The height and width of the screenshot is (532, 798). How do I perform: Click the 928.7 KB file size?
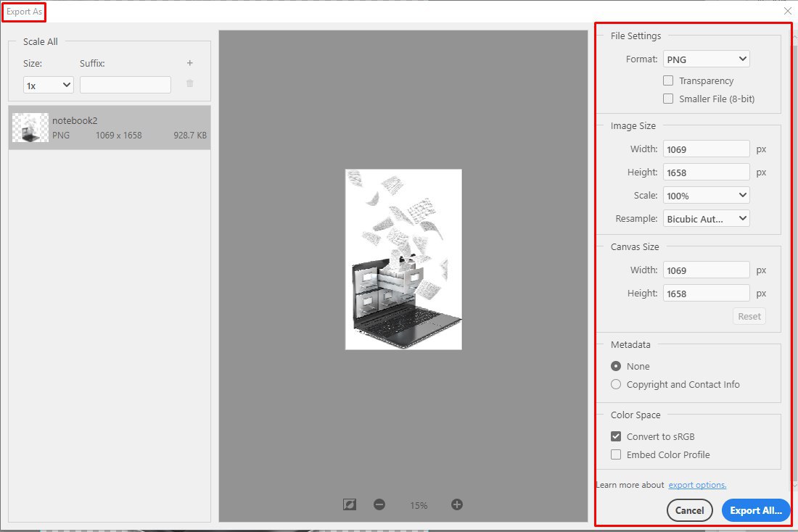[x=190, y=136]
